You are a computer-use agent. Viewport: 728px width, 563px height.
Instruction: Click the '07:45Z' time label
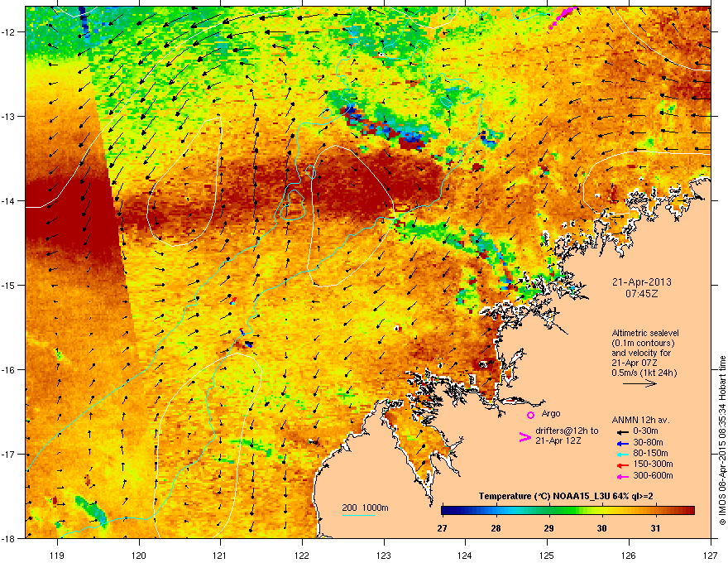click(x=642, y=294)
